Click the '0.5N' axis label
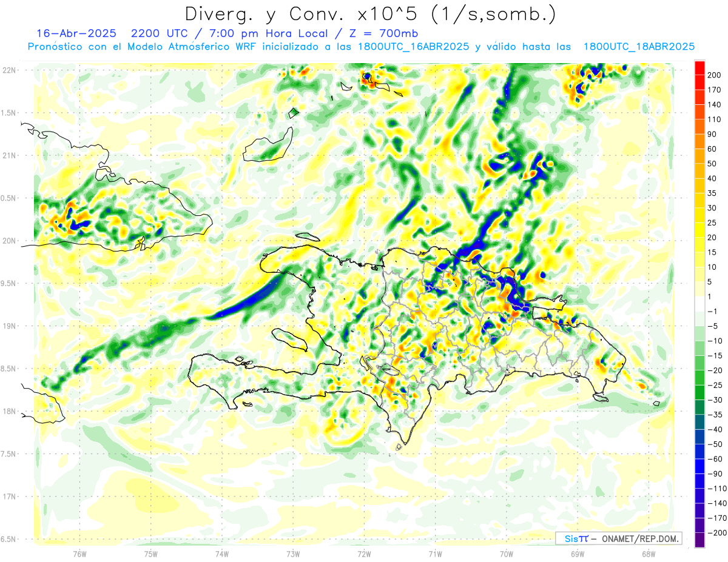728x562 pixels. click(x=9, y=198)
